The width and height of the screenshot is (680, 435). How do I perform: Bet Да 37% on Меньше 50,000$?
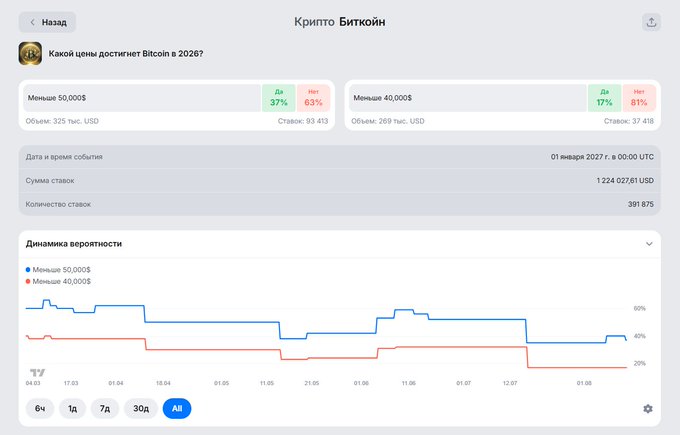[x=278, y=98]
